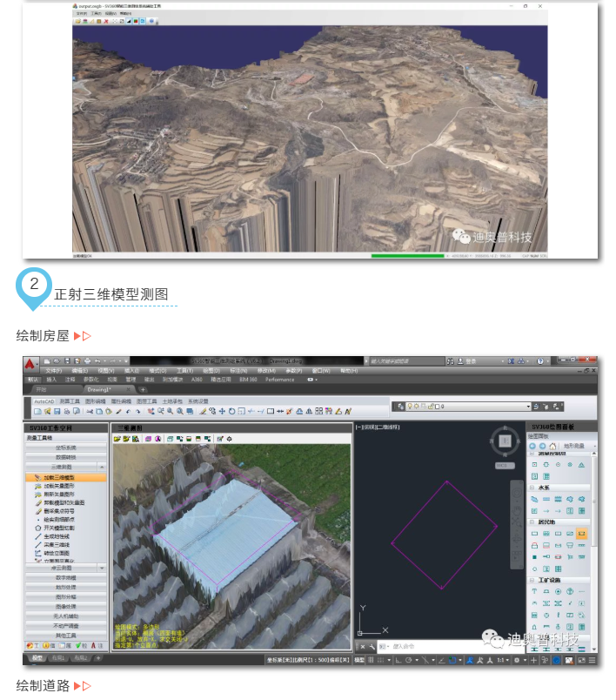Viewport: 616px width, 700px height.
Task: Click the forward arrow in SV360 drawing panel
Action: 542,446
